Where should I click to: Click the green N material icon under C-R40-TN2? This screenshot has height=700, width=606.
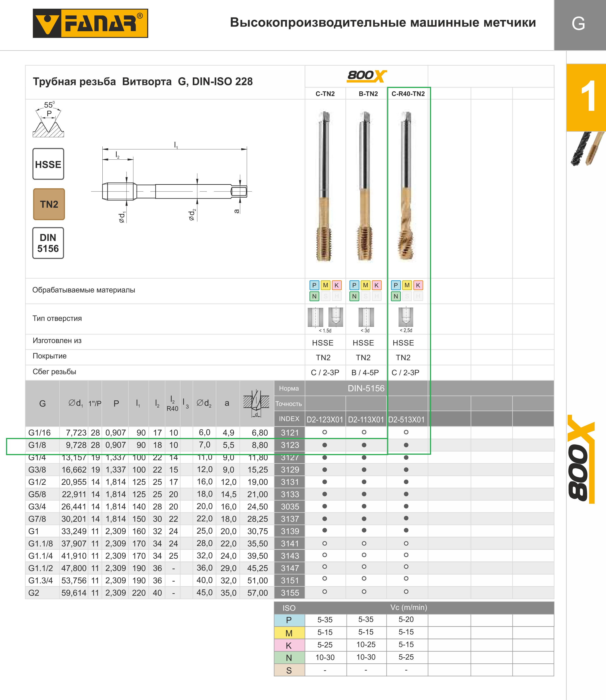point(396,296)
